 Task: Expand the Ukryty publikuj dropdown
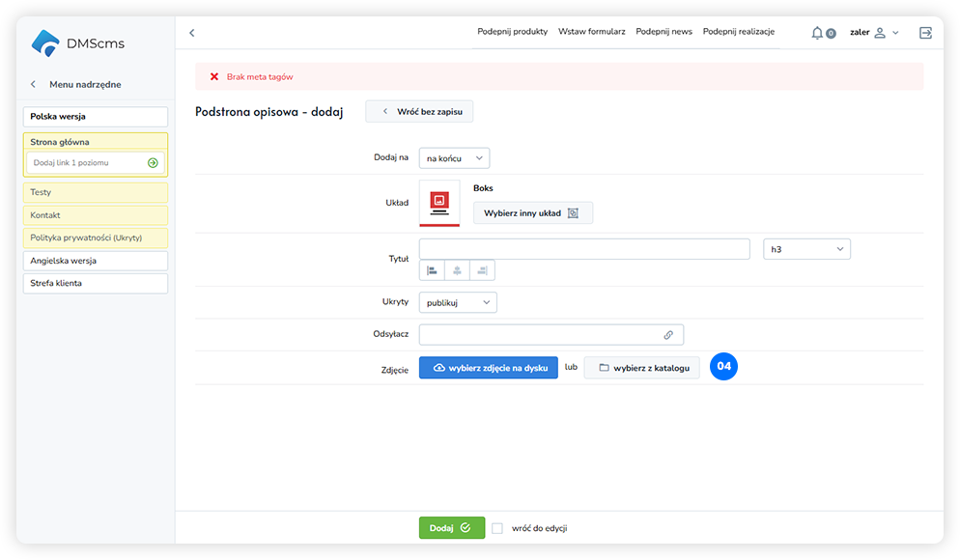pyautogui.click(x=458, y=302)
